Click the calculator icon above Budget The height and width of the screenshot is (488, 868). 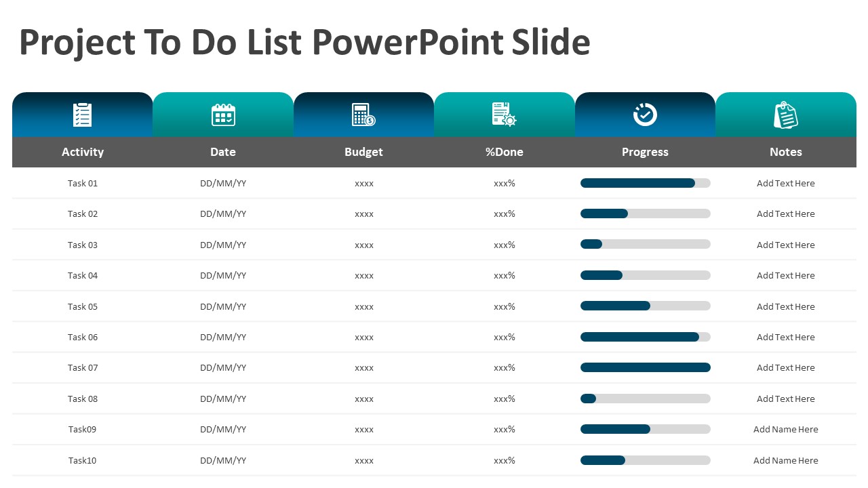(x=363, y=115)
